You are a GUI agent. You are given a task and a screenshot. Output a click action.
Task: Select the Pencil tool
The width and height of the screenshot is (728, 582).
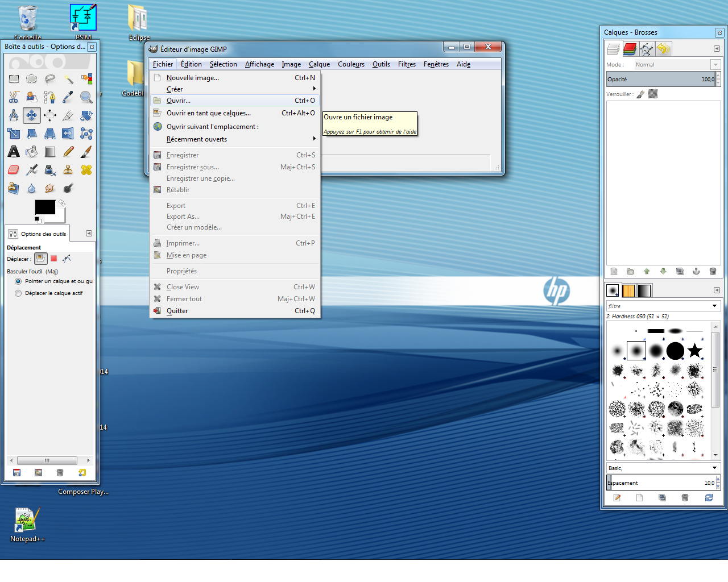click(x=68, y=152)
